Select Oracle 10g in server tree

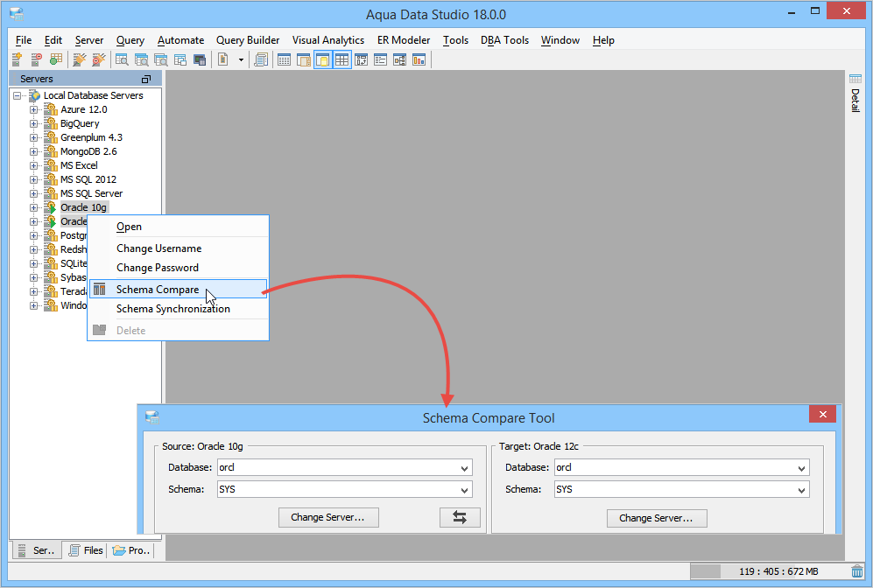[x=83, y=207]
